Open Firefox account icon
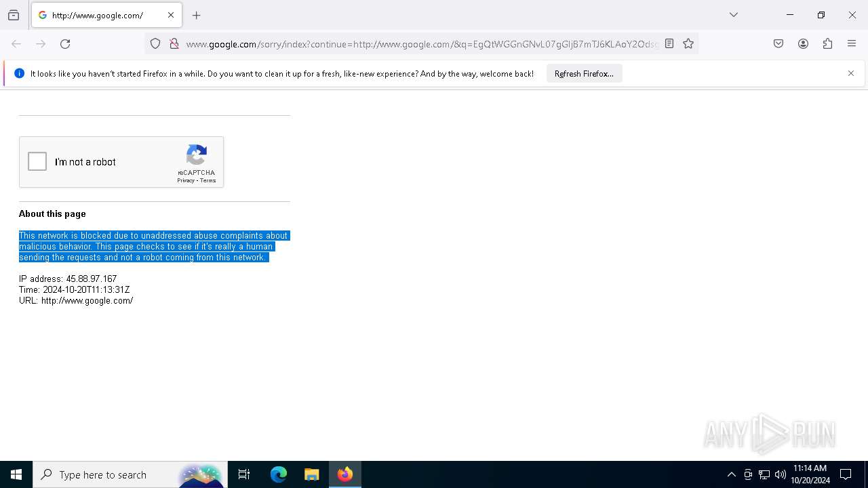 click(803, 44)
